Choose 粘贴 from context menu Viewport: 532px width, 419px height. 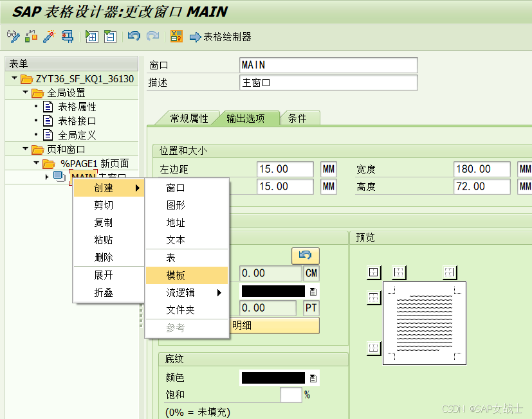click(x=109, y=240)
